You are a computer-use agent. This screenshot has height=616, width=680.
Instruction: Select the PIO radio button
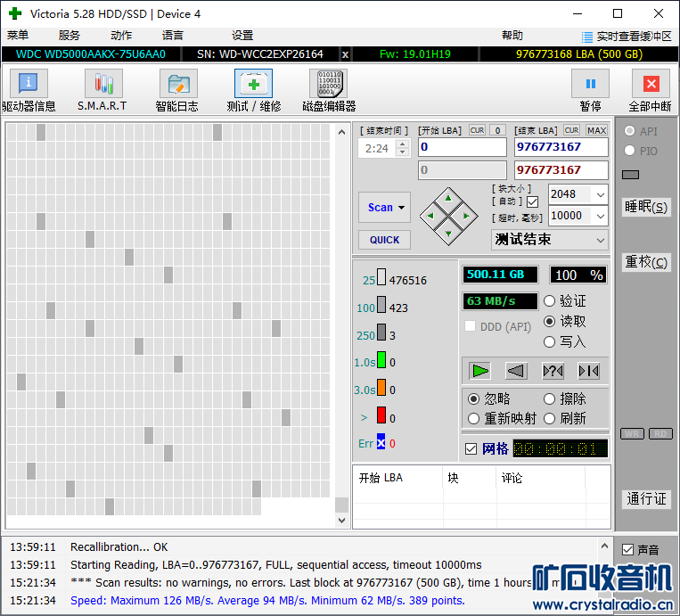630,151
